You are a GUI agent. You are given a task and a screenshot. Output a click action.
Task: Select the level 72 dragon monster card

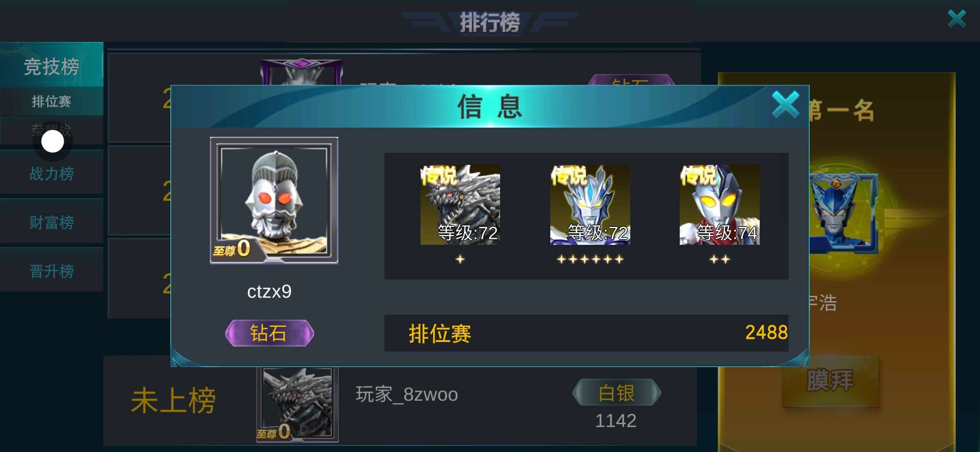click(x=460, y=205)
